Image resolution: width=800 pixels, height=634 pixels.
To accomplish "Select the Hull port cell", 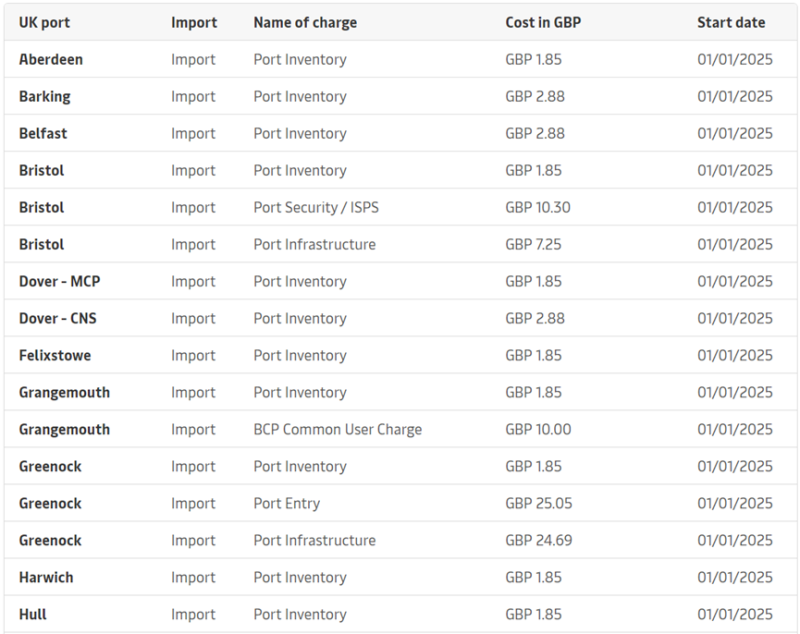I will (33, 614).
